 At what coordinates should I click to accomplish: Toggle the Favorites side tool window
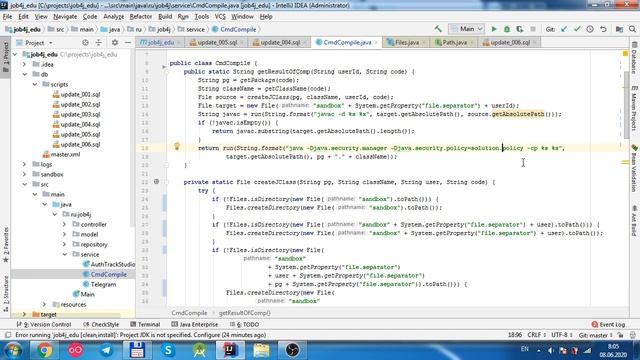(x=5, y=245)
